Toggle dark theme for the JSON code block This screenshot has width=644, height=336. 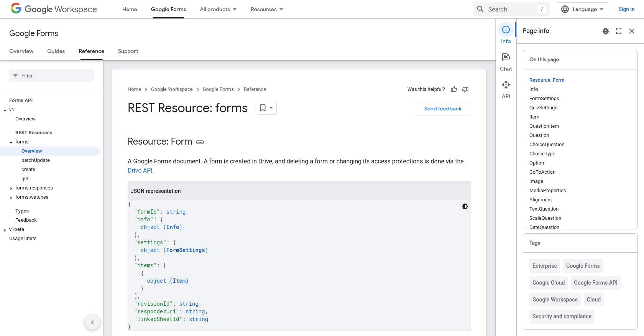(465, 206)
